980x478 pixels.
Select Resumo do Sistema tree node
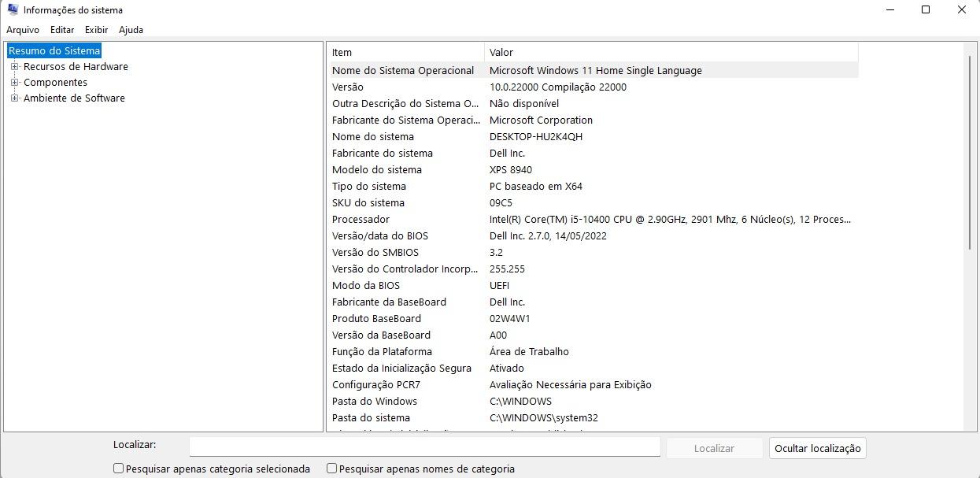54,50
